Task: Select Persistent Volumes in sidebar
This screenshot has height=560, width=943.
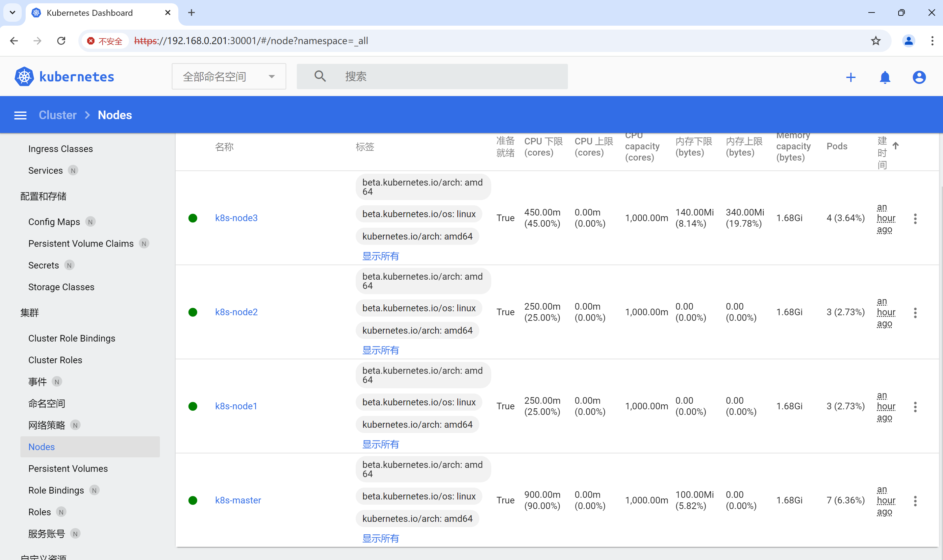Action: point(68,468)
